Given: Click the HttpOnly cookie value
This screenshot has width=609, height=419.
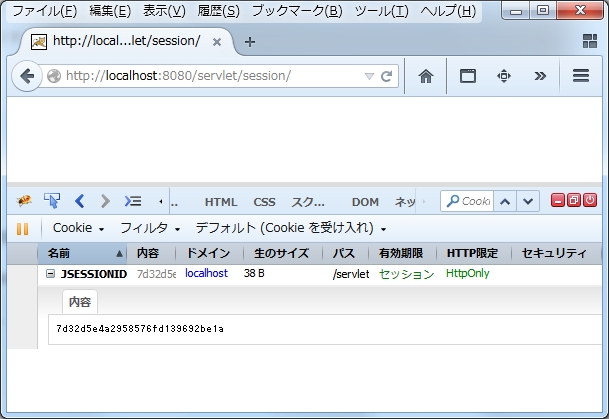Looking at the screenshot, I should point(467,273).
